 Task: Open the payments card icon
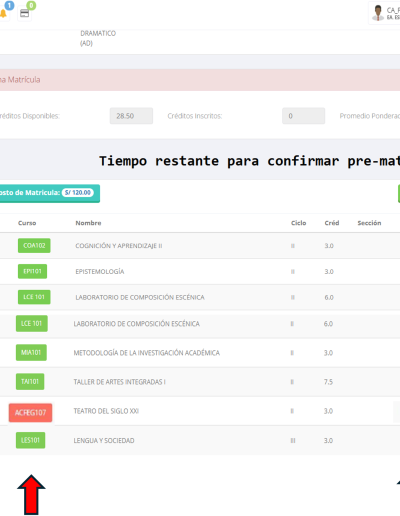[x=24, y=13]
